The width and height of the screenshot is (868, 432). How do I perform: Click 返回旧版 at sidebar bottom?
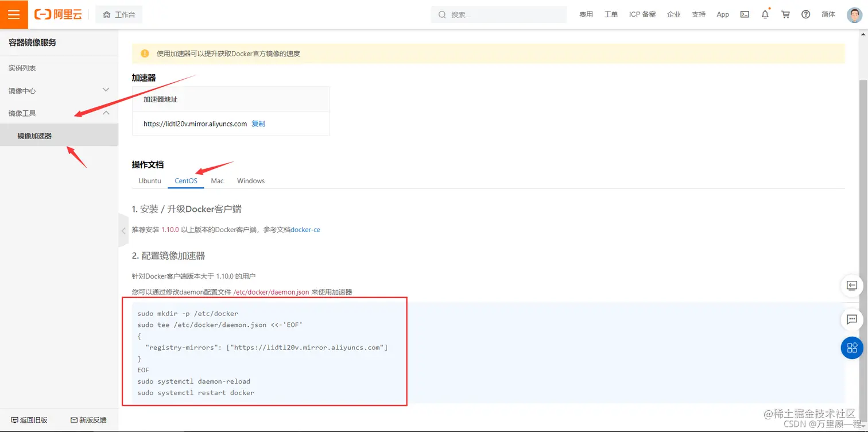click(x=29, y=420)
